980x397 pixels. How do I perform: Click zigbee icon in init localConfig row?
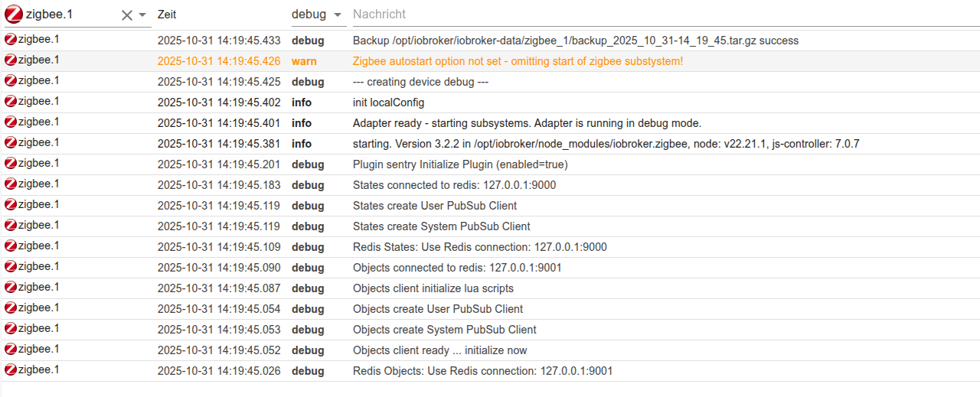coord(11,102)
